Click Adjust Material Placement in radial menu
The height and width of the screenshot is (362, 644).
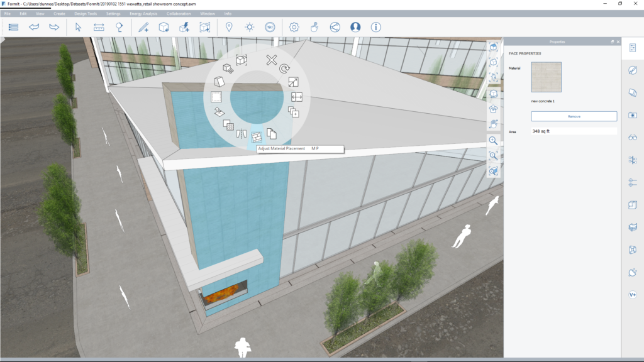(257, 136)
